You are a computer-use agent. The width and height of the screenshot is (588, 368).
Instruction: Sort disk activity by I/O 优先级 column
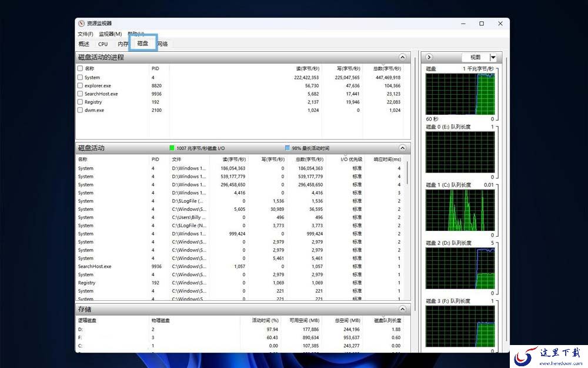coord(351,159)
